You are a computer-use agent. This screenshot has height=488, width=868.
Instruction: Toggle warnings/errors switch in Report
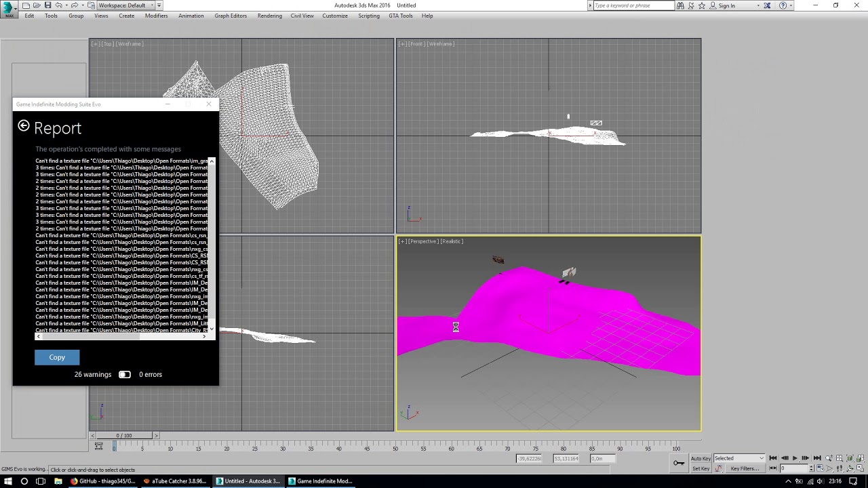pos(125,374)
